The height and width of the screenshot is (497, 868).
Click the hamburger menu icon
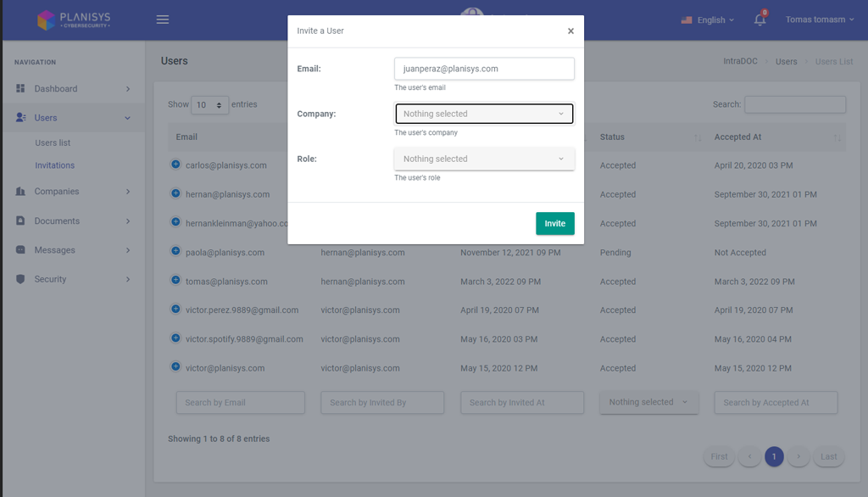click(163, 20)
